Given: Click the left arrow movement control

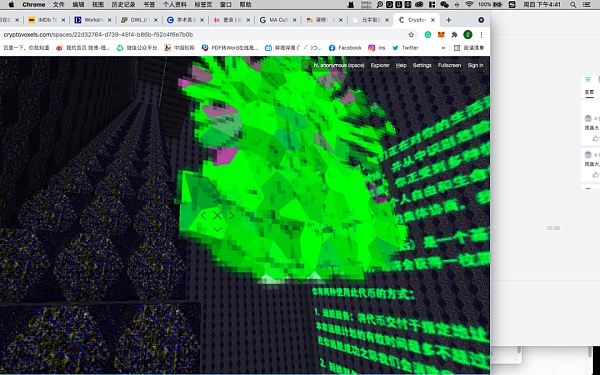Looking at the screenshot, I should 203,215.
